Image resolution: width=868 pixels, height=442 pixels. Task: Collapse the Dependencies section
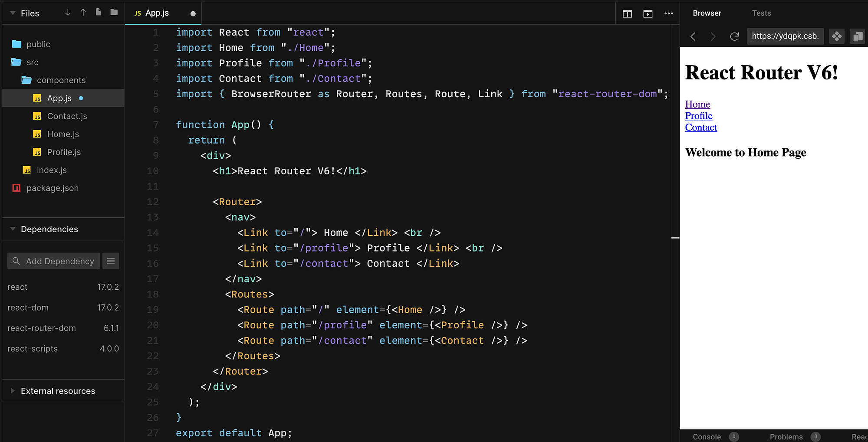point(12,229)
